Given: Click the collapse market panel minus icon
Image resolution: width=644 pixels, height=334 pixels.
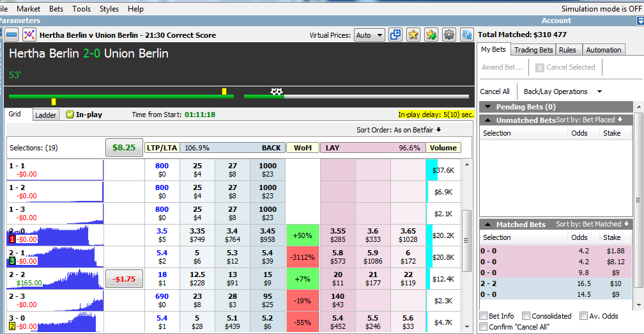Looking at the screenshot, I should tap(11, 35).
